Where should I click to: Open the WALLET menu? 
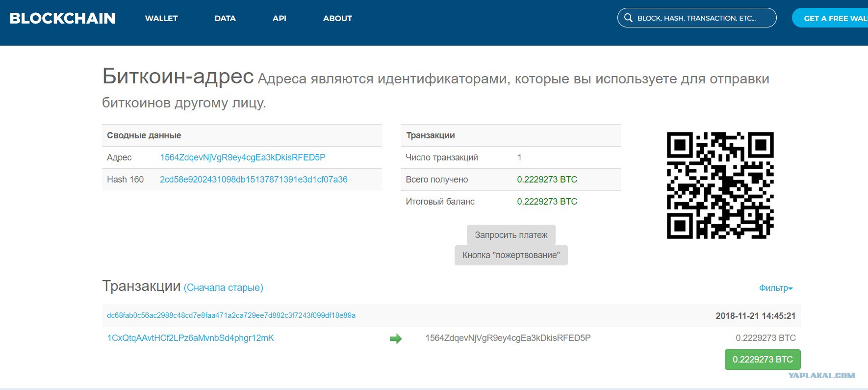pos(161,18)
